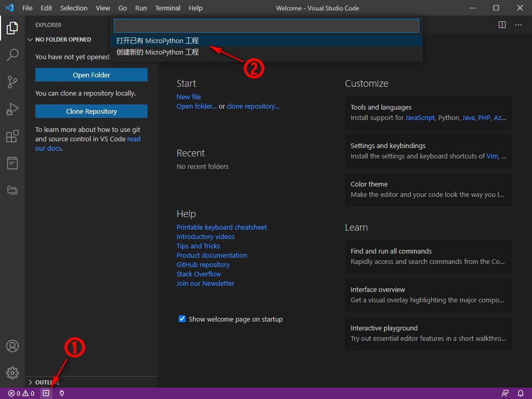532x399 pixels.
Task: Open GitHub repository link
Action: (203, 264)
